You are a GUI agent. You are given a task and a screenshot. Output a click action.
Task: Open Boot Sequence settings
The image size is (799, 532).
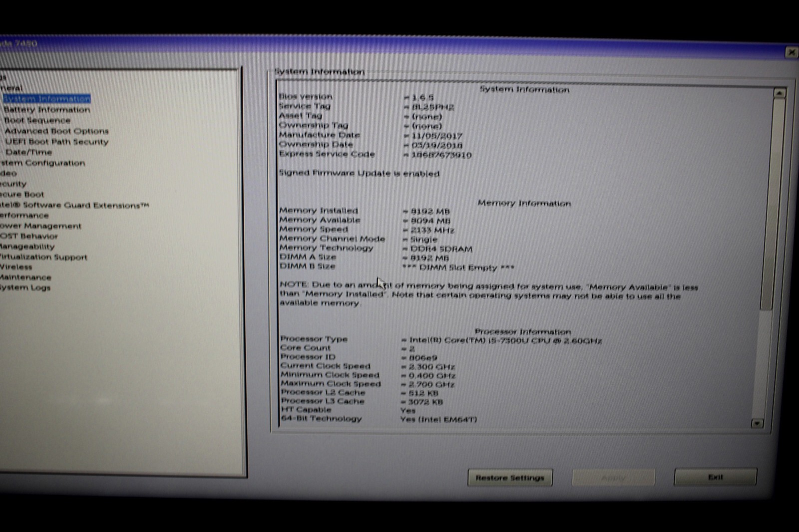[37, 120]
